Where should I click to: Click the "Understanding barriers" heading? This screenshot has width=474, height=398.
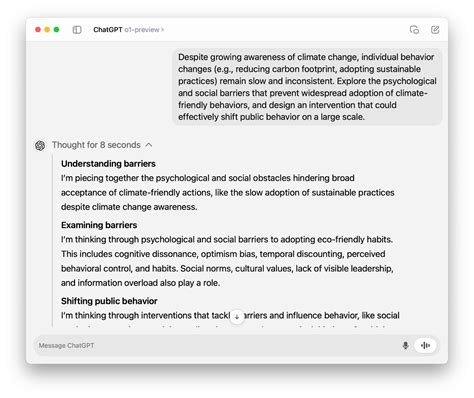(108, 164)
